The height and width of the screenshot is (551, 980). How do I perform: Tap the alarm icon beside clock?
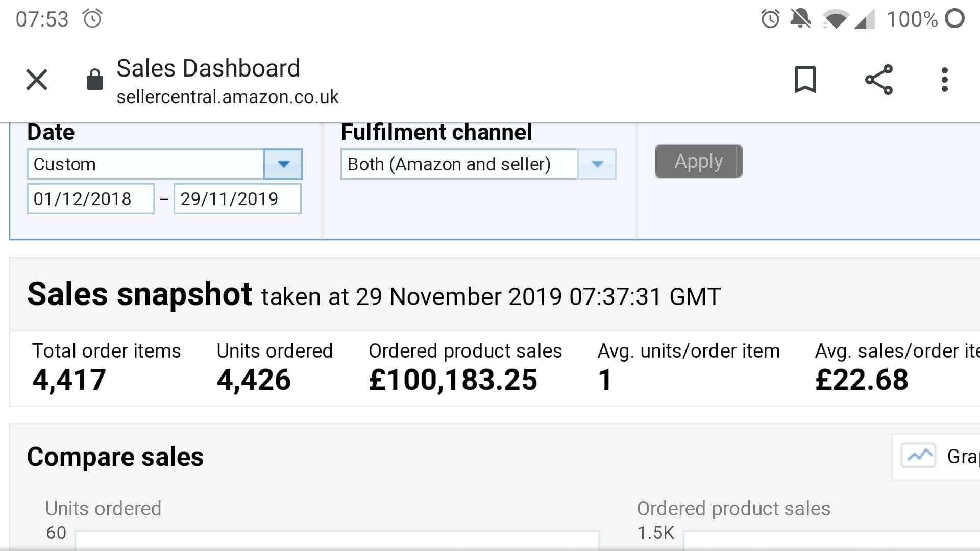point(93,19)
